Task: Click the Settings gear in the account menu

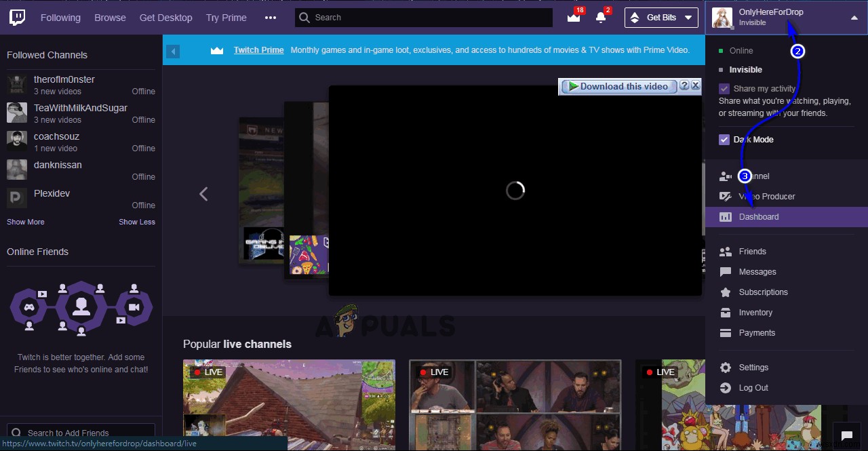Action: click(x=725, y=367)
